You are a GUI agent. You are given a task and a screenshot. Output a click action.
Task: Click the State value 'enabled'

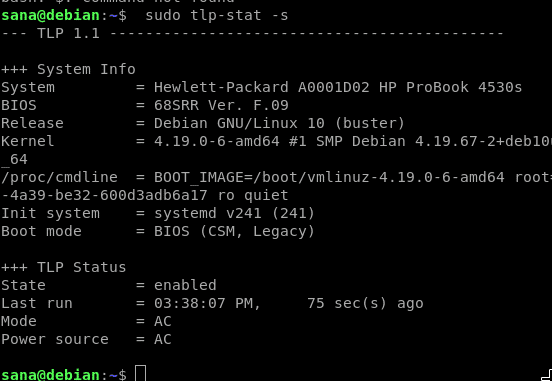pyautogui.click(x=185, y=285)
